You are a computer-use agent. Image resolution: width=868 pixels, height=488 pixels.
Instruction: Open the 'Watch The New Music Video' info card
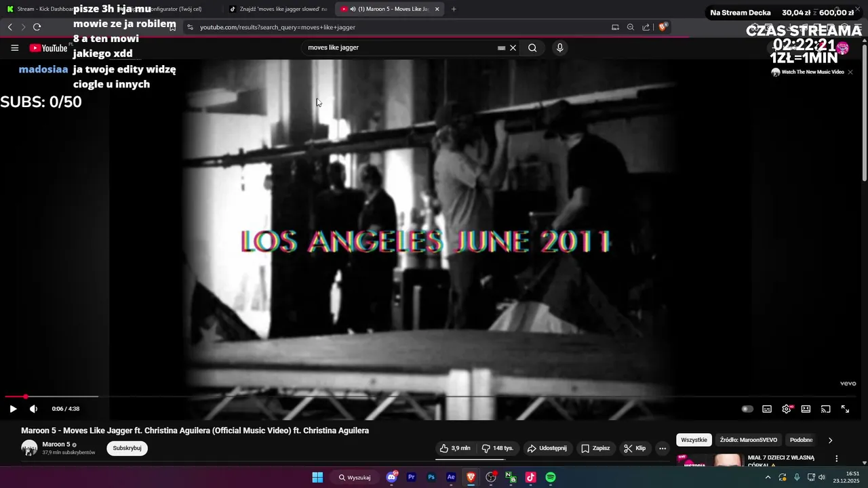coord(808,72)
